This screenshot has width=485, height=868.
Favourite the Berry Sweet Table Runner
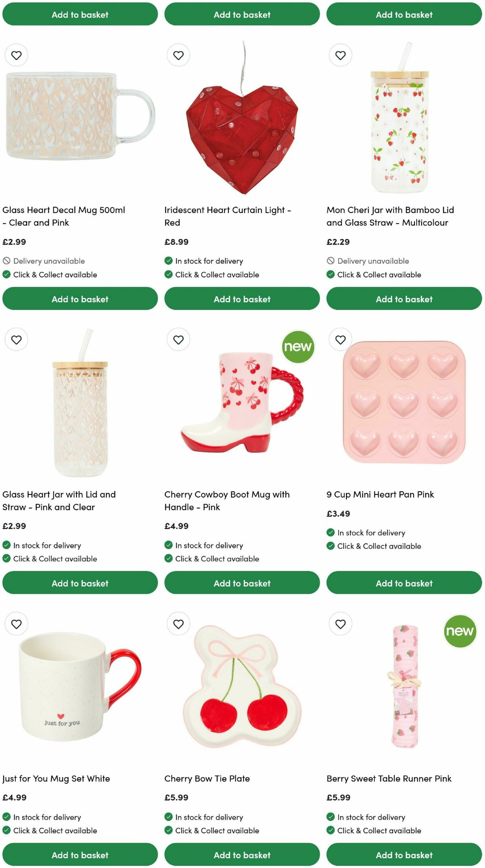pyautogui.click(x=340, y=624)
